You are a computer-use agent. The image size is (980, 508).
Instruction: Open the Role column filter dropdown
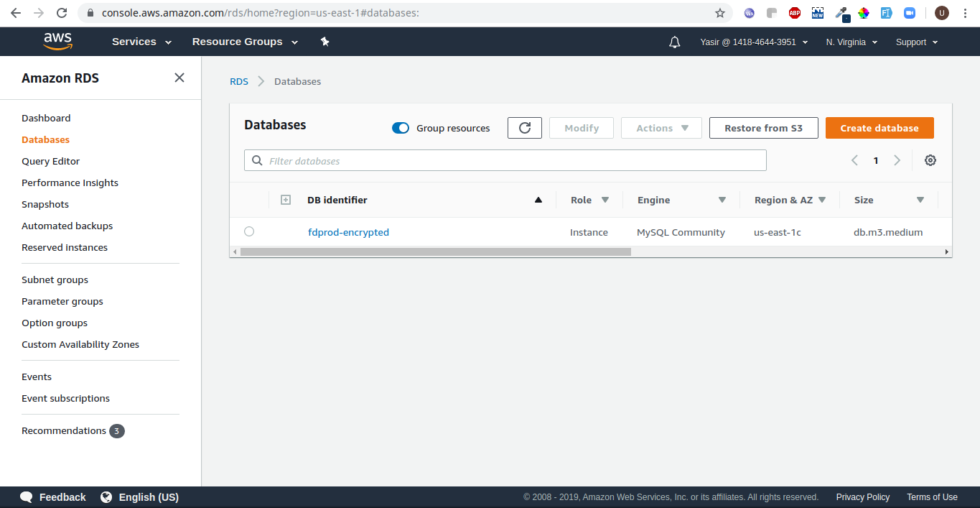605,200
